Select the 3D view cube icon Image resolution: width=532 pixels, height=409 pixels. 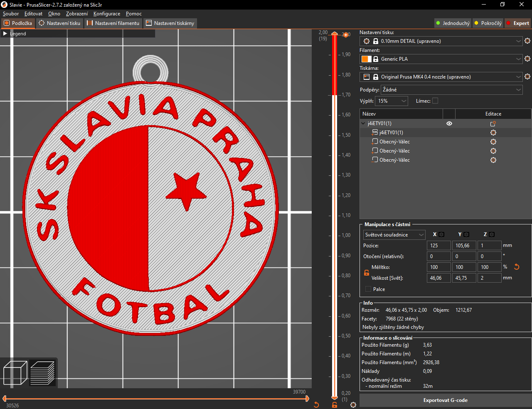pos(15,372)
